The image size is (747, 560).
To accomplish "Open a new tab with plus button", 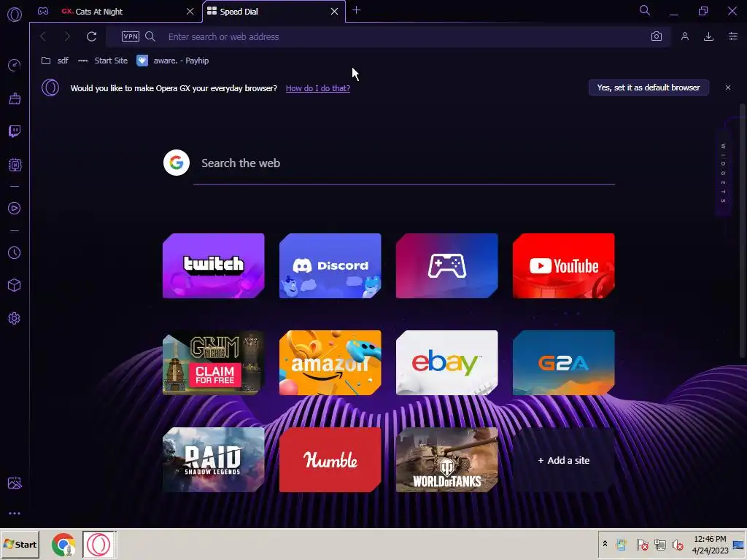I will point(356,10).
